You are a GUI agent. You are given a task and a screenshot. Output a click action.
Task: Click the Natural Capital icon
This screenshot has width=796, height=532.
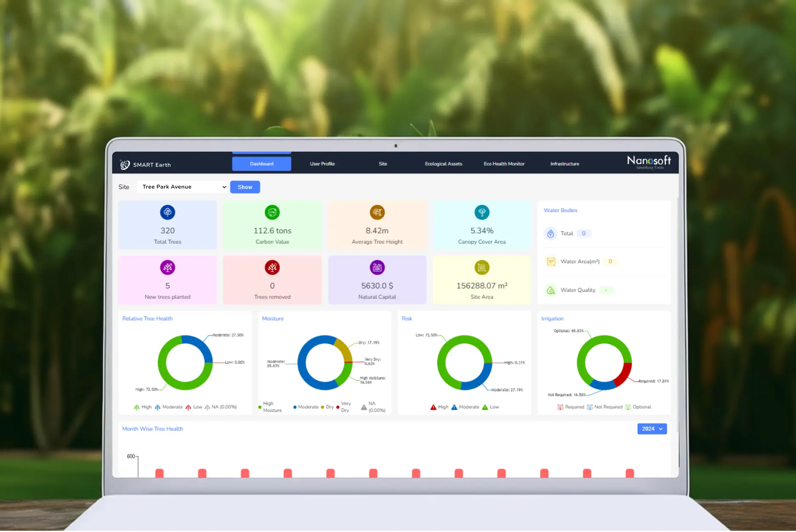(x=377, y=267)
